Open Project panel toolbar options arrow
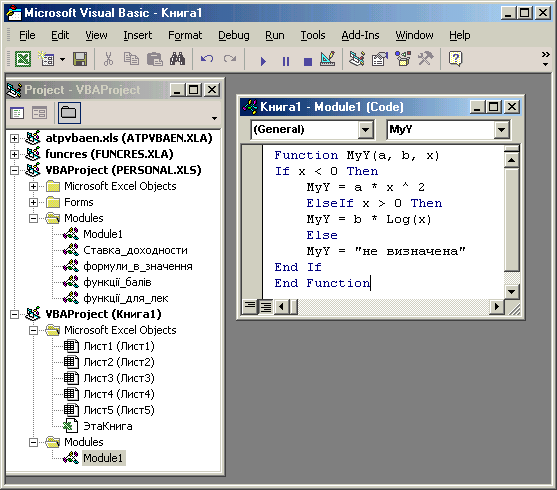557x490 pixels. pos(214,118)
